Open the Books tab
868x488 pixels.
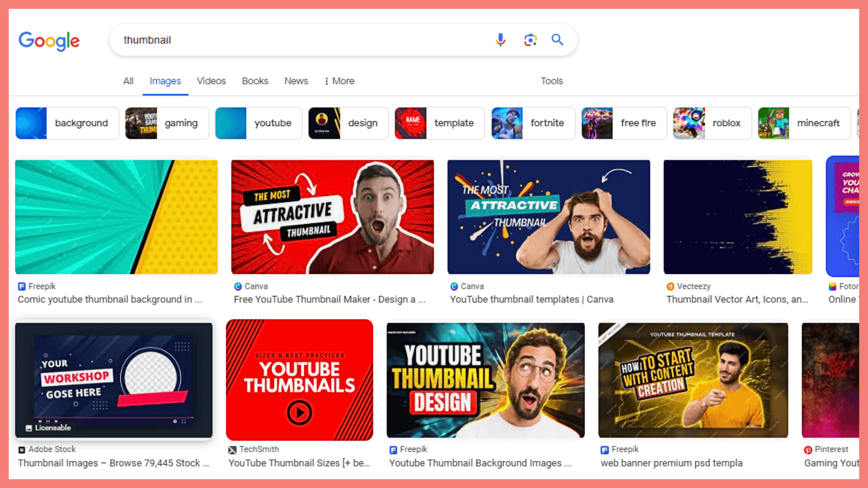point(255,81)
